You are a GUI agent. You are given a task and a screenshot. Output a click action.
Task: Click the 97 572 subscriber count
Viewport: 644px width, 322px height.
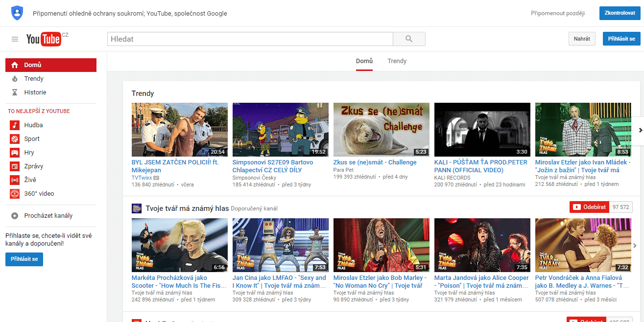tap(621, 207)
